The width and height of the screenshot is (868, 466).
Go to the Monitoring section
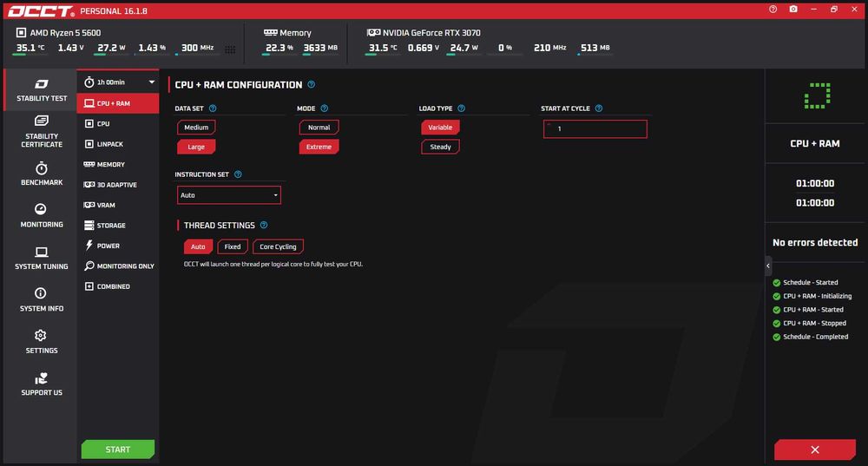tap(42, 216)
